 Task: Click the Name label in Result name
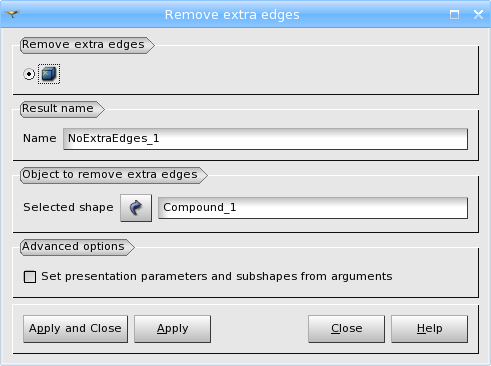(x=40, y=138)
